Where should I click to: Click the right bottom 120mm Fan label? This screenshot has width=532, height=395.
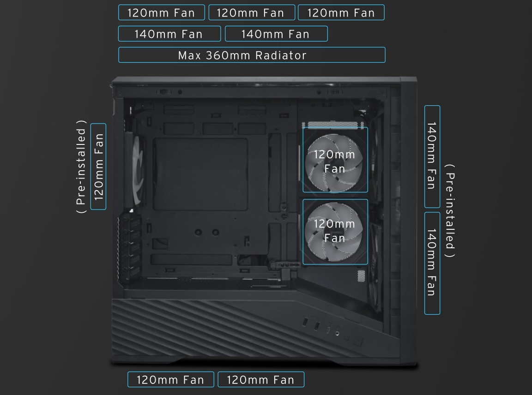[261, 379]
